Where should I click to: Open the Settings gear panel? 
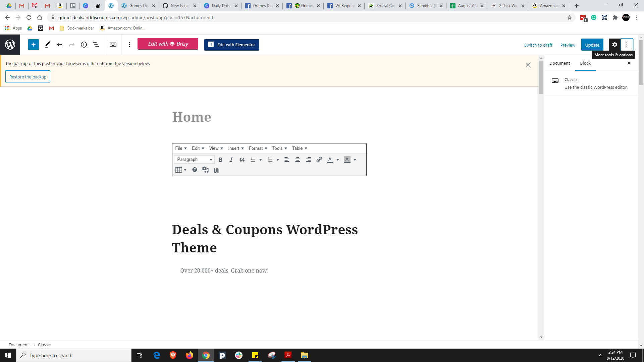pos(615,45)
